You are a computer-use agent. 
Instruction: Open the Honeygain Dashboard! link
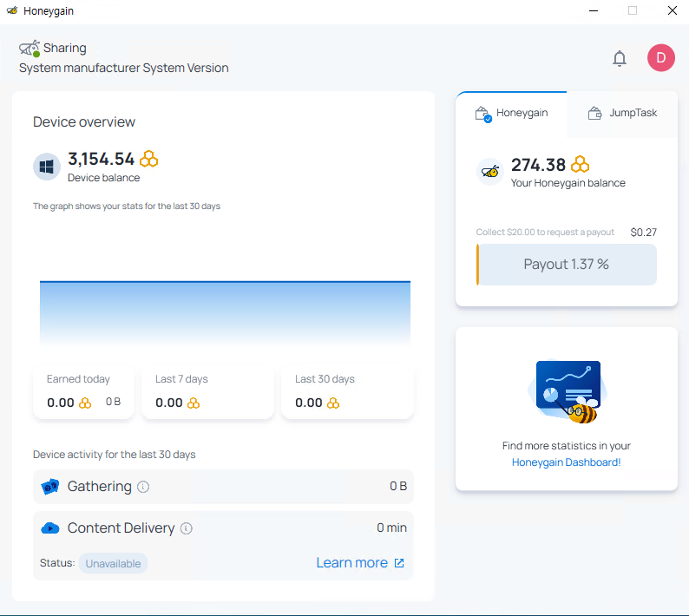point(566,462)
